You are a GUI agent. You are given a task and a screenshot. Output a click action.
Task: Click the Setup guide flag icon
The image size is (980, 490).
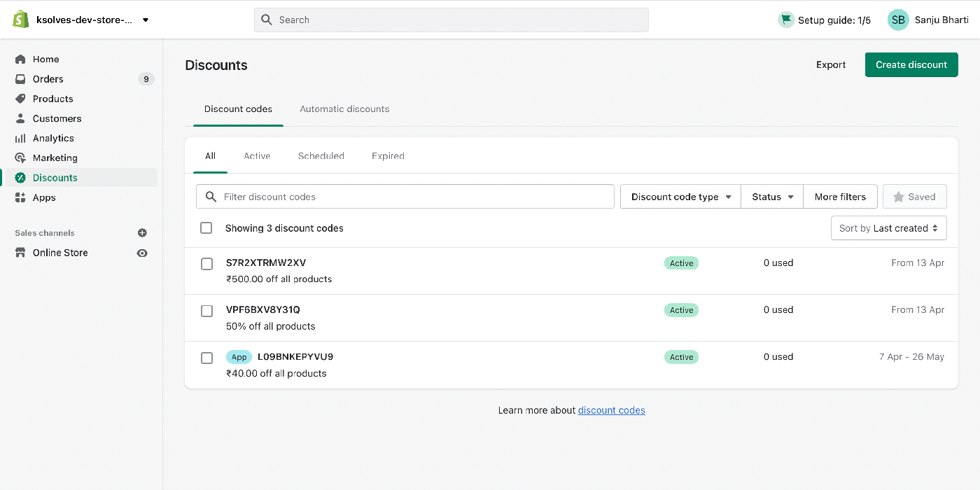785,20
